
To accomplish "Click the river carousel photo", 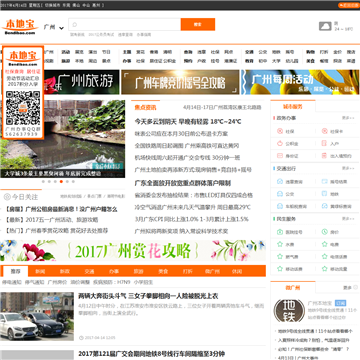I will 63,139.
